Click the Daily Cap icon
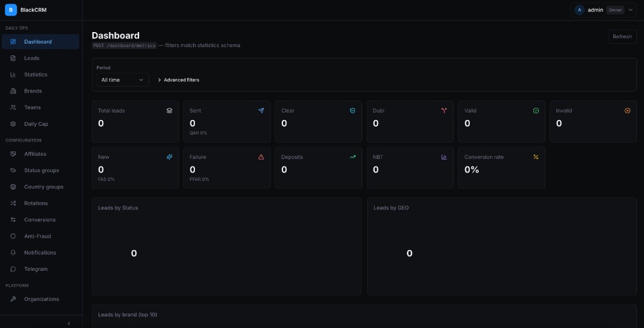644x328 pixels. tap(13, 124)
